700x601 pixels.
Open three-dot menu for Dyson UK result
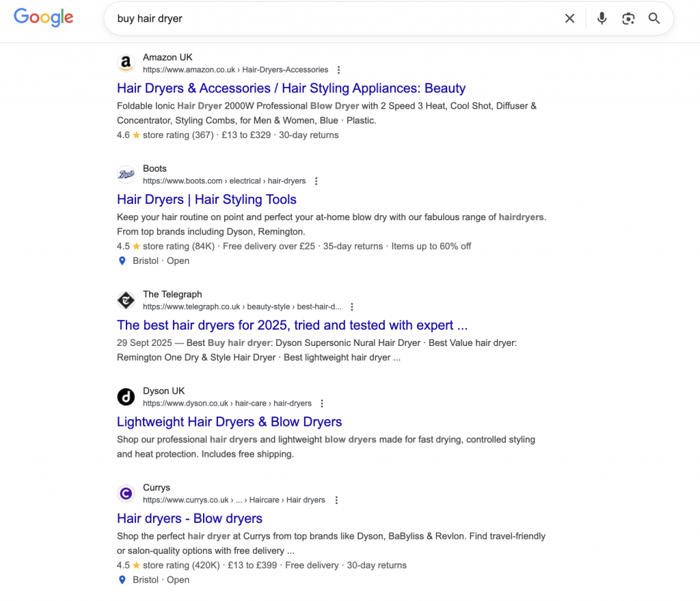pos(322,403)
